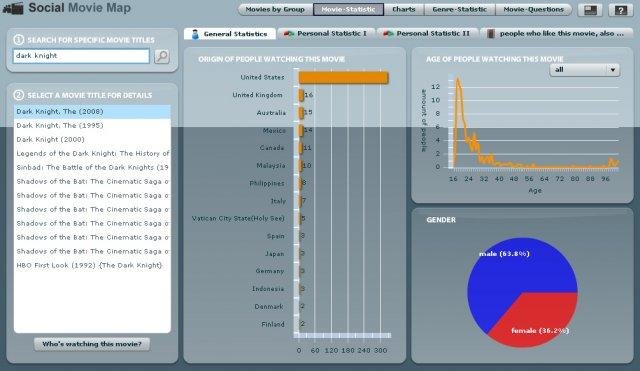Focus the movie title search field
Screen dimensions: 640x371
click(x=81, y=56)
